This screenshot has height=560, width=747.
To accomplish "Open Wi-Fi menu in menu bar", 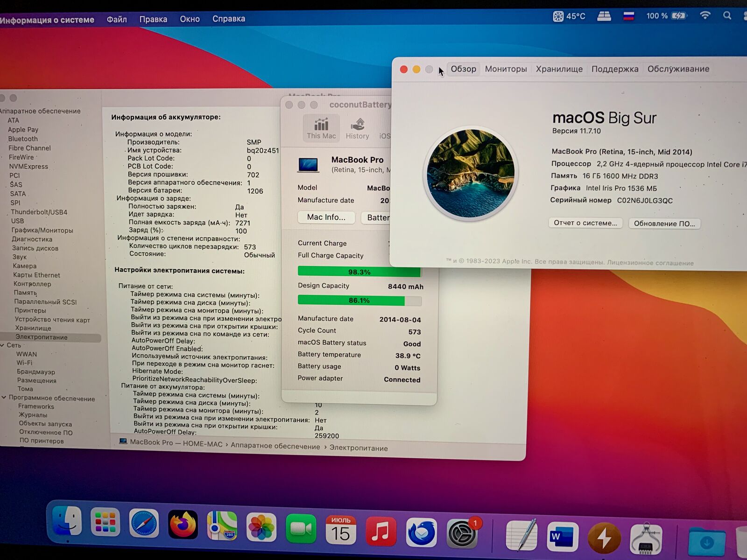I will (705, 15).
